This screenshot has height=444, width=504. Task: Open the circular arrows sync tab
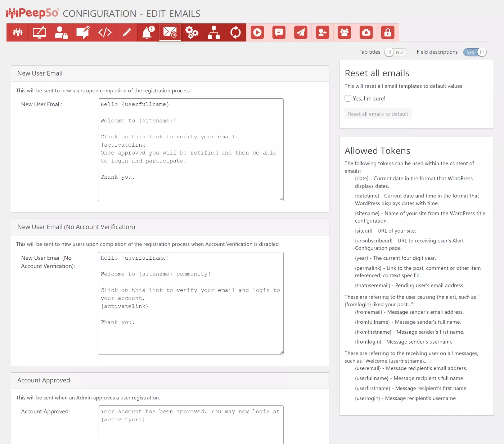(235, 32)
